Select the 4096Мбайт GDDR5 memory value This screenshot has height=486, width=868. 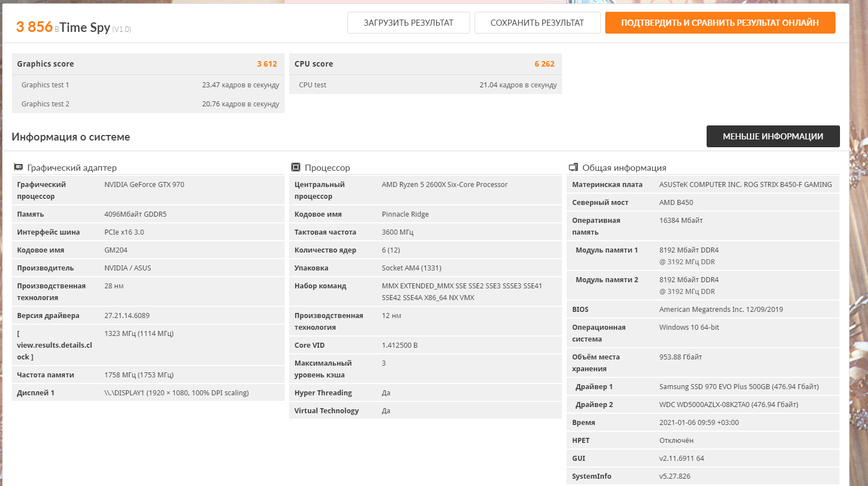[x=136, y=214]
